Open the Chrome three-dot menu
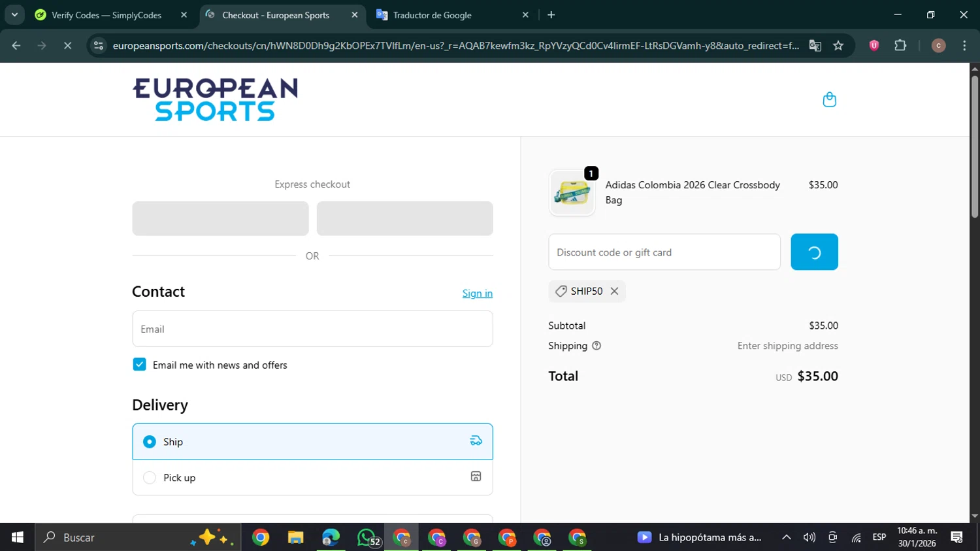 click(964, 46)
